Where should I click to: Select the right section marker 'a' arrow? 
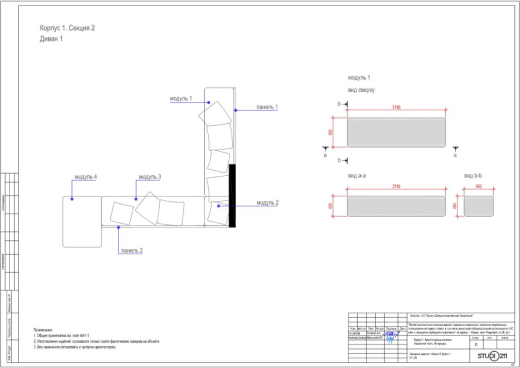(455, 151)
